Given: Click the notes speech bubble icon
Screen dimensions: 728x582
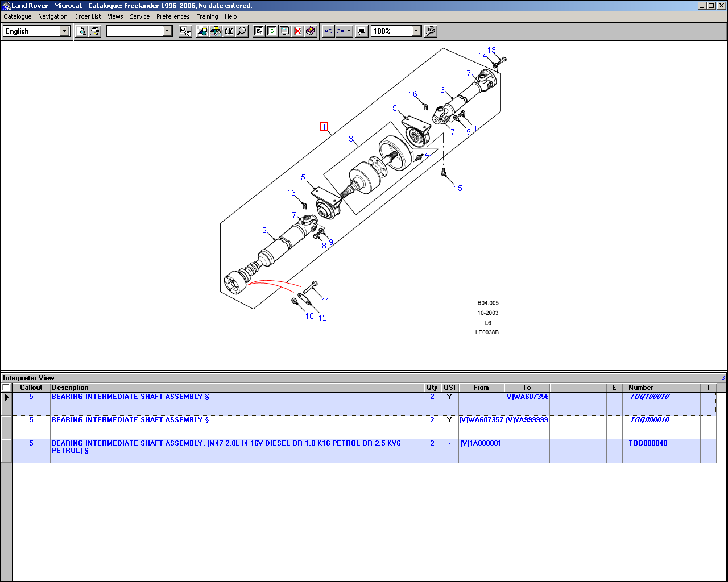Looking at the screenshot, I should [361, 31].
